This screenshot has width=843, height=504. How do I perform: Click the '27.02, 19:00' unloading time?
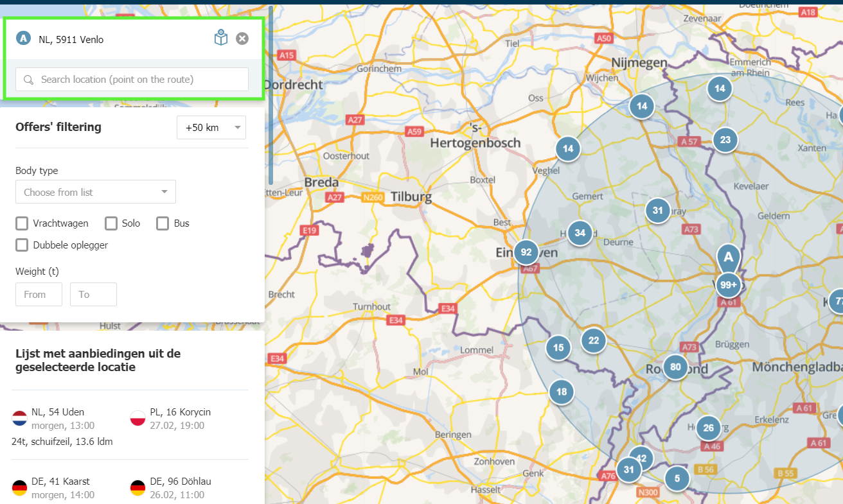[x=177, y=426]
